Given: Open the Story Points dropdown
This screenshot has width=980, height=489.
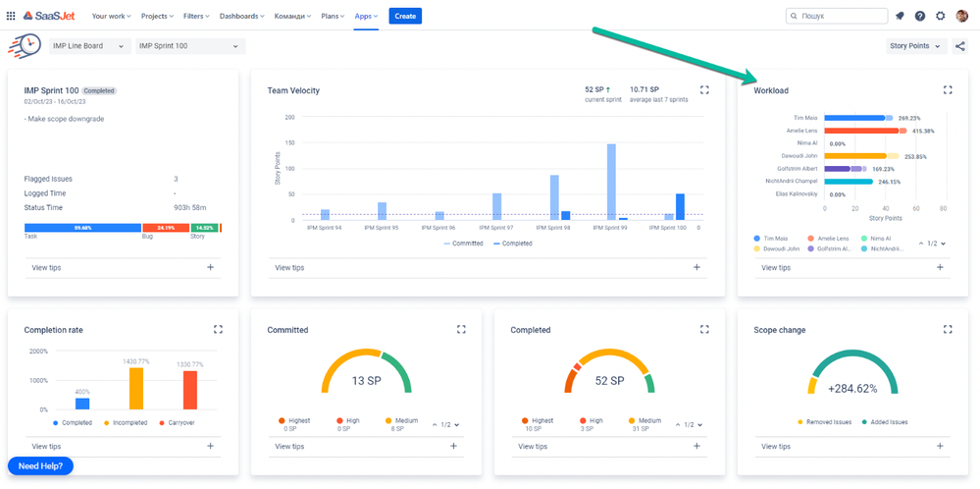Looking at the screenshot, I should [x=915, y=46].
